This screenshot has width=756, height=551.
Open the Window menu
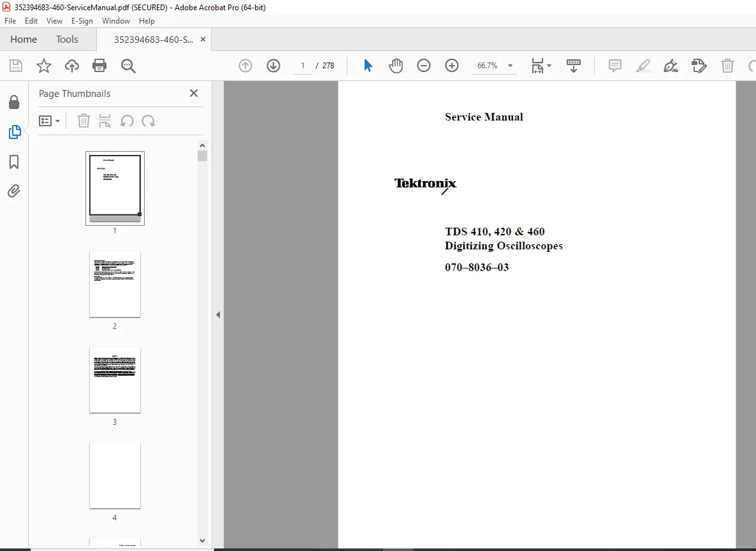coord(116,21)
